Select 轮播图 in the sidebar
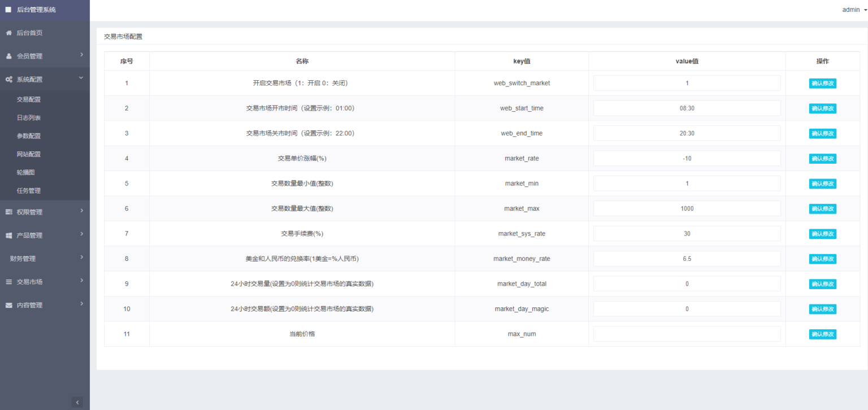Image resolution: width=868 pixels, height=410 pixels. click(26, 172)
